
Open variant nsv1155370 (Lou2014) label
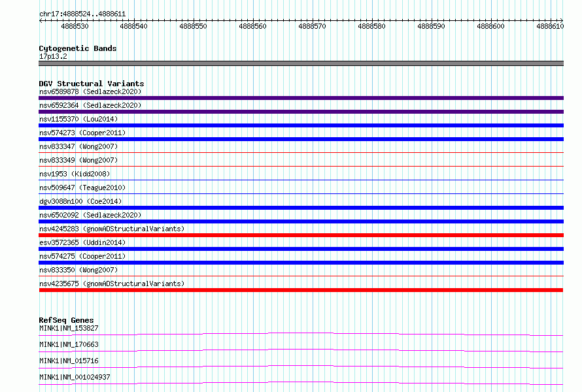click(78, 119)
